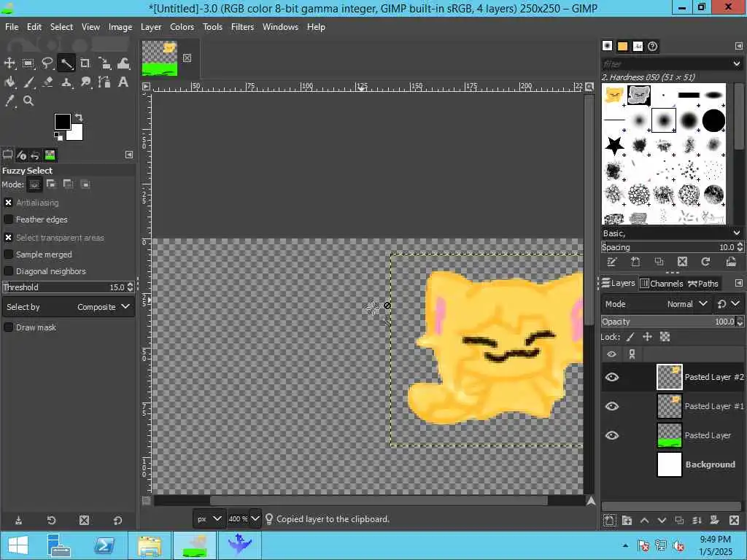Select the Fuzzy Select wand tool
Screen dimensions: 747x560
pos(66,63)
